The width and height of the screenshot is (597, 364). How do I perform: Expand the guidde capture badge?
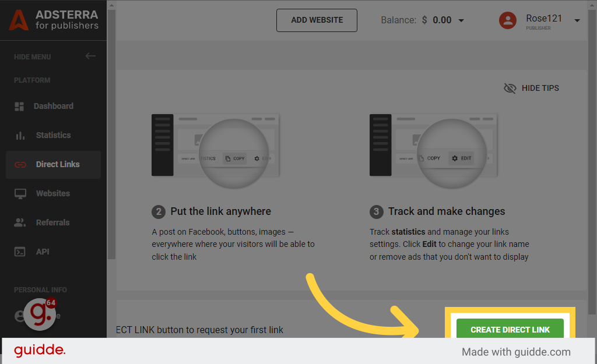[x=39, y=314]
